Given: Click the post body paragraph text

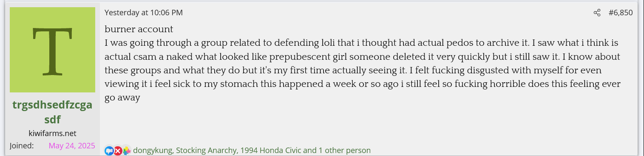Looking at the screenshot, I should tap(364, 70).
